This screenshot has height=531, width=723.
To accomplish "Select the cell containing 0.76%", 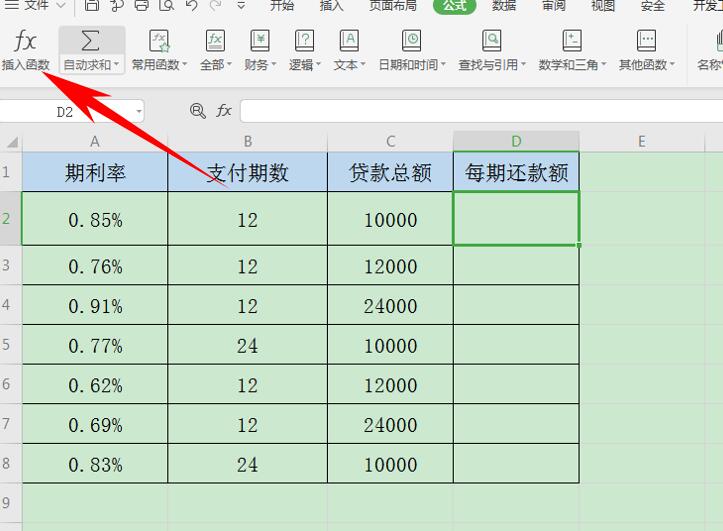I will point(95,266).
